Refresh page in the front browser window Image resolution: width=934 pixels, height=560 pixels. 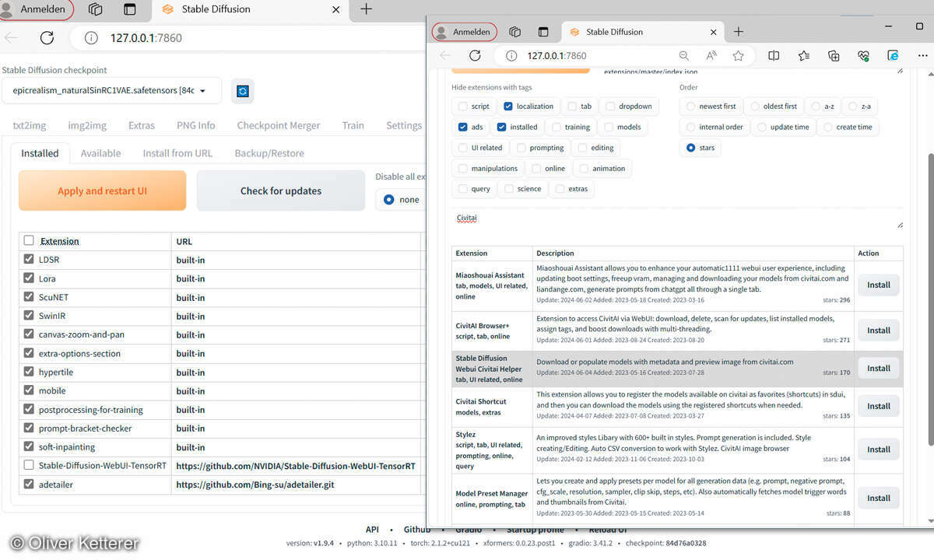coord(475,56)
